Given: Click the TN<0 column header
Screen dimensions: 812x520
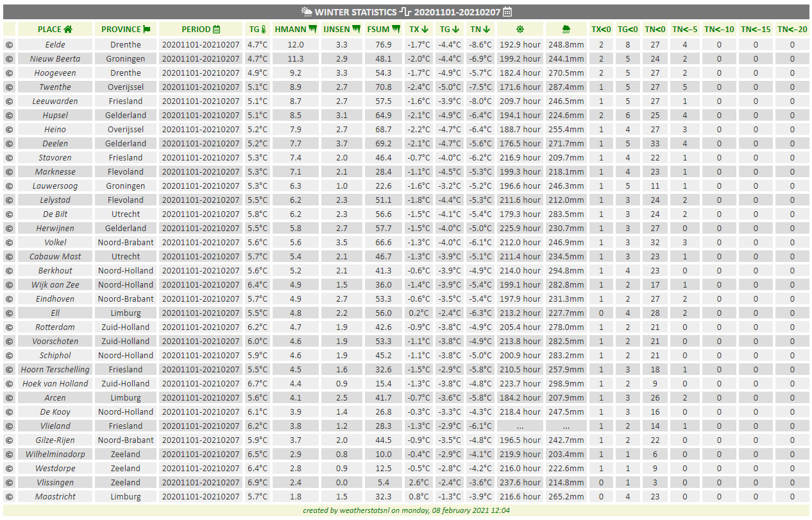Looking at the screenshot, I should tap(656, 29).
